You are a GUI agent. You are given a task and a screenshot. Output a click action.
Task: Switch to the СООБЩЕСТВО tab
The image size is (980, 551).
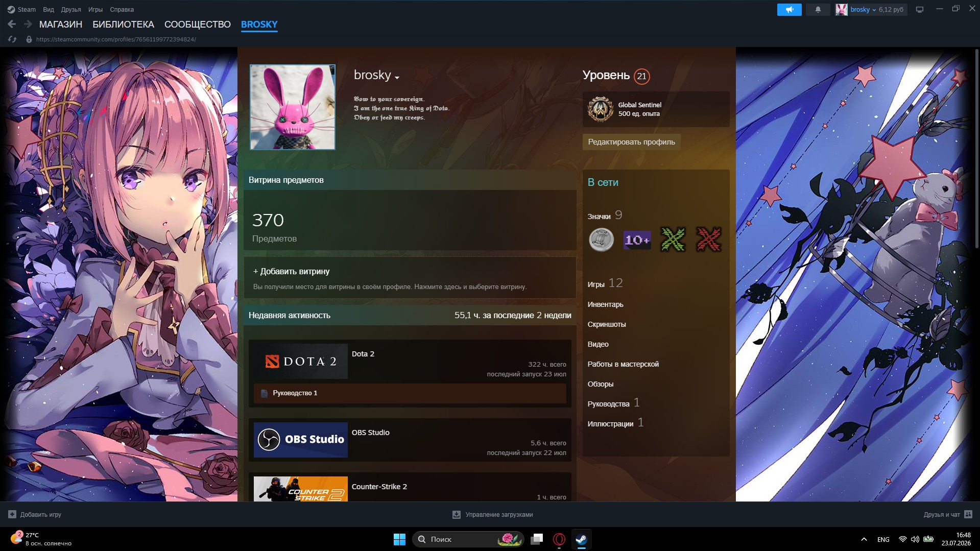(198, 25)
